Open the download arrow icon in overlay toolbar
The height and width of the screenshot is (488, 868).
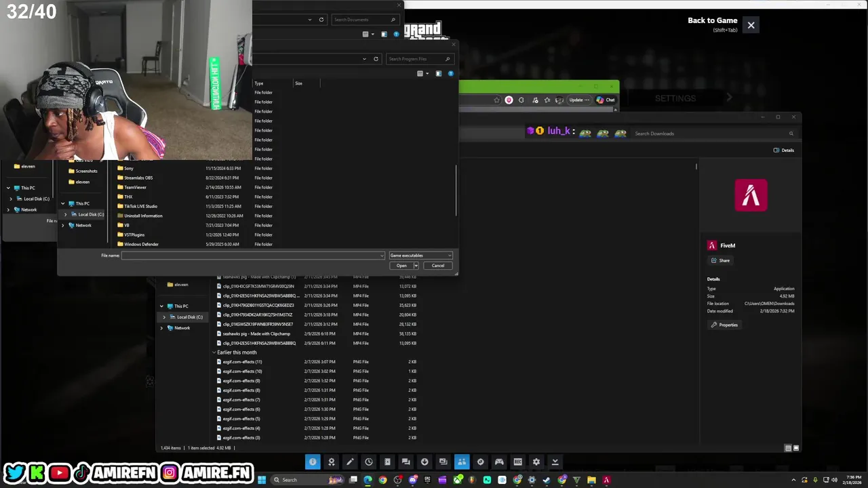pyautogui.click(x=425, y=462)
